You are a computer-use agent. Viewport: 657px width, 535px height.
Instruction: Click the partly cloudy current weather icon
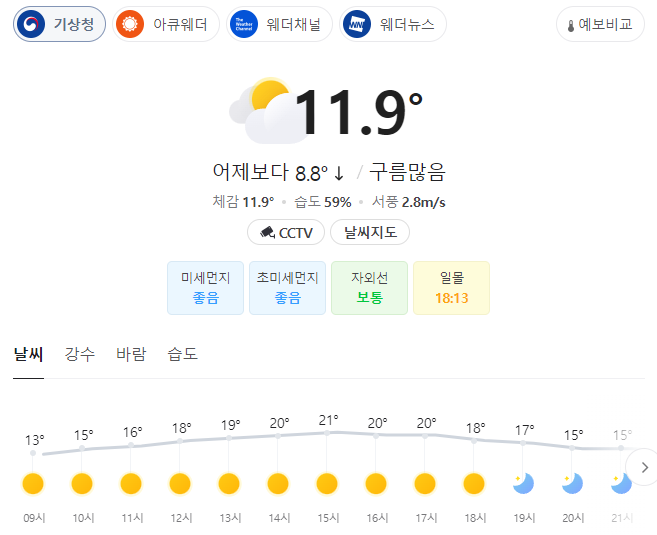(266, 111)
